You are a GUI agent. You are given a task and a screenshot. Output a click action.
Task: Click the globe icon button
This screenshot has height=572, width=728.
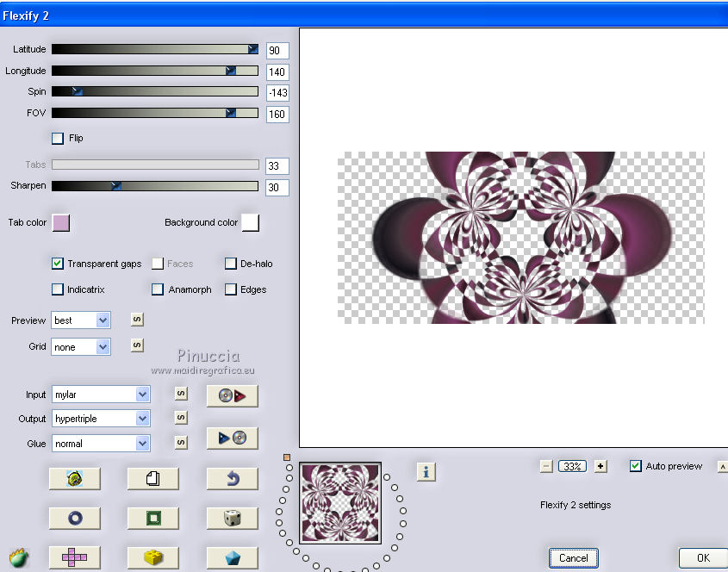[74, 478]
